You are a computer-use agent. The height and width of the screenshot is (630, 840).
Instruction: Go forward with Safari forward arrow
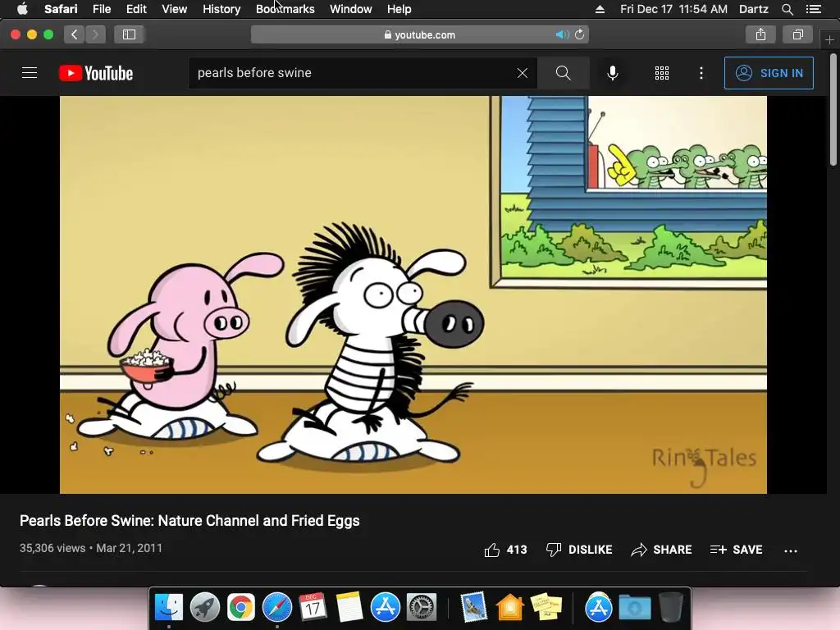pos(95,34)
